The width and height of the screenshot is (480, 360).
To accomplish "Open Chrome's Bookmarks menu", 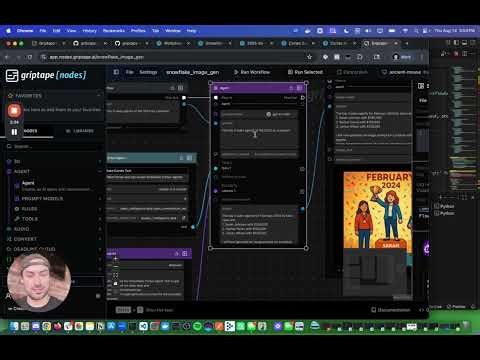I will pos(114,31).
